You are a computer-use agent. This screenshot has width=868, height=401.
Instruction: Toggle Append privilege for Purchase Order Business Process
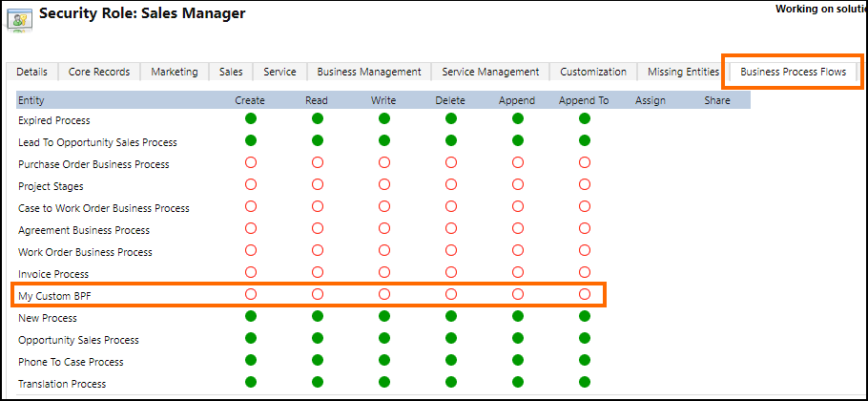(518, 162)
